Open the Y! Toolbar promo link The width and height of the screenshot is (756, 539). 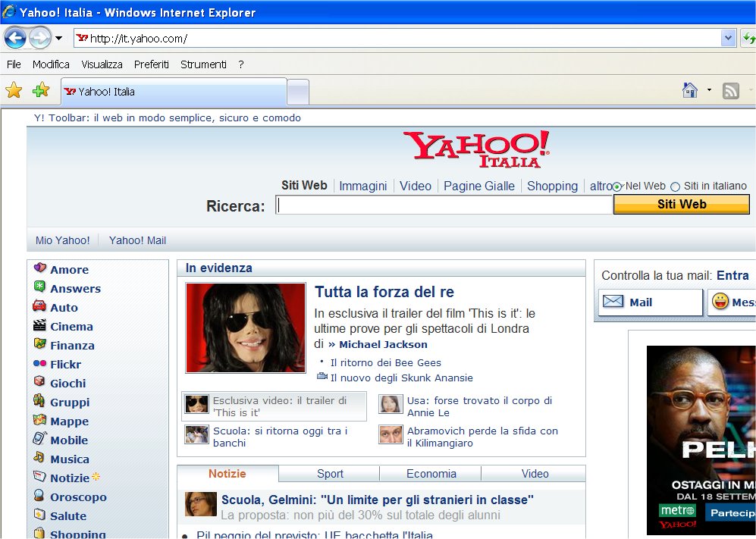point(168,118)
